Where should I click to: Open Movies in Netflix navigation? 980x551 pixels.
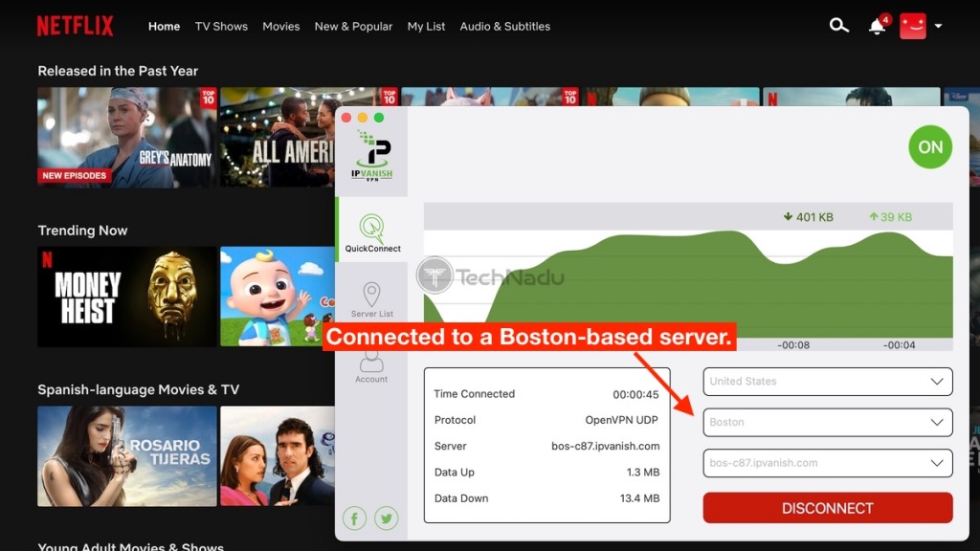pos(281,26)
